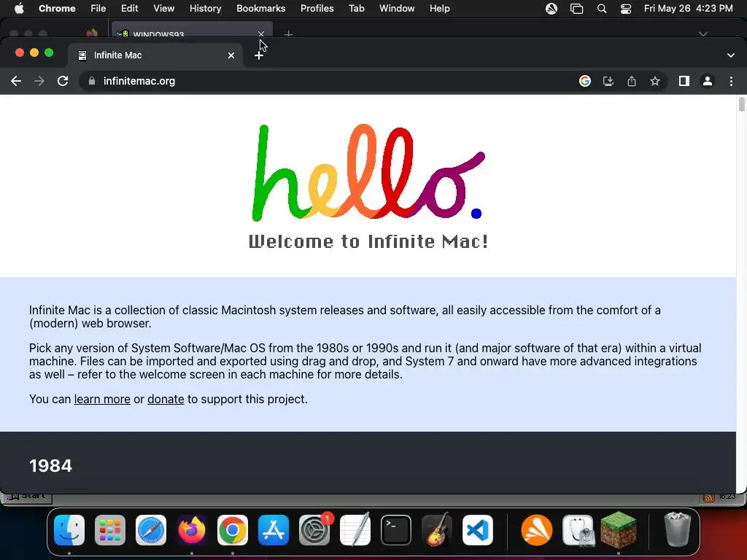
Task: Launch Terminal from the Dock
Action: 396,530
